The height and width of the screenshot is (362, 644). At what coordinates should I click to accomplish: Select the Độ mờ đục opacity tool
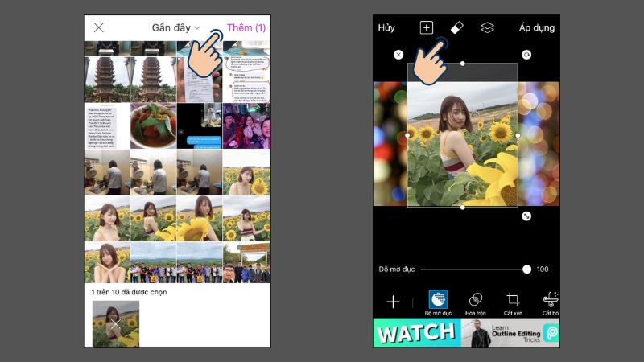(438, 303)
